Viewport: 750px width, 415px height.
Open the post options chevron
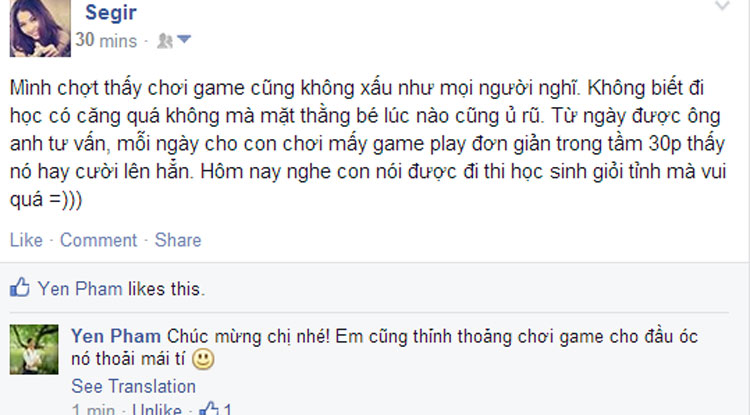[x=722, y=6]
